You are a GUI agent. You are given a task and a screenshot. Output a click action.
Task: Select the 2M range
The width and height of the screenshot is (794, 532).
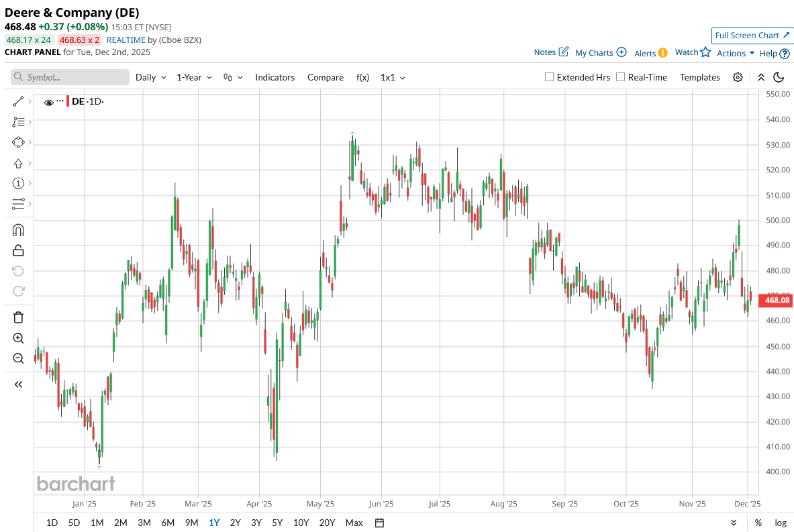coord(121,523)
